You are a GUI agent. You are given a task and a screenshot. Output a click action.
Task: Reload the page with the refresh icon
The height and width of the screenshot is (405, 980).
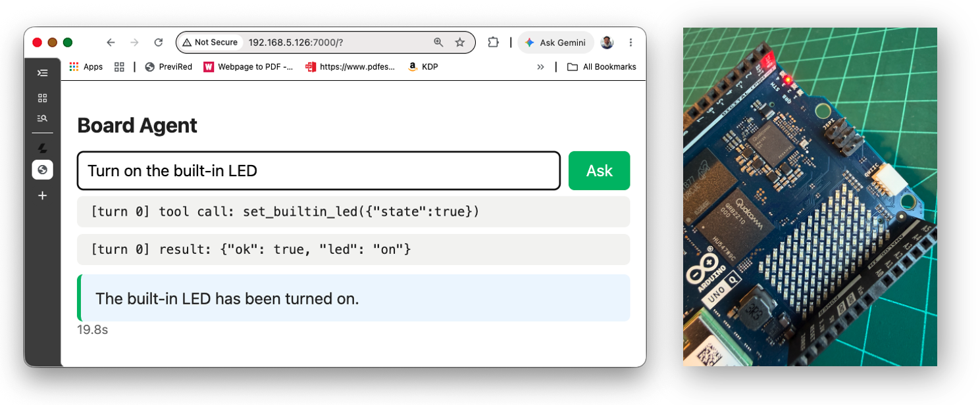[159, 42]
